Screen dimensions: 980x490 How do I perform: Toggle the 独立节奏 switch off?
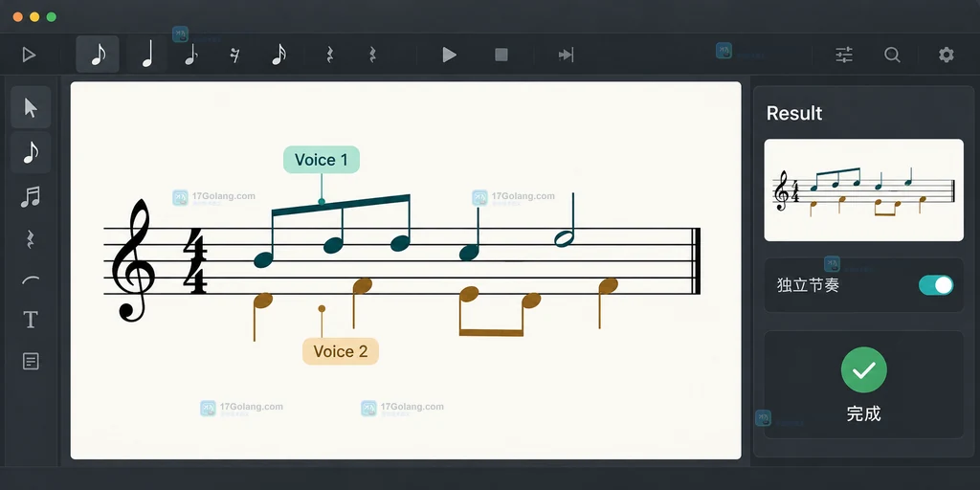tap(936, 285)
